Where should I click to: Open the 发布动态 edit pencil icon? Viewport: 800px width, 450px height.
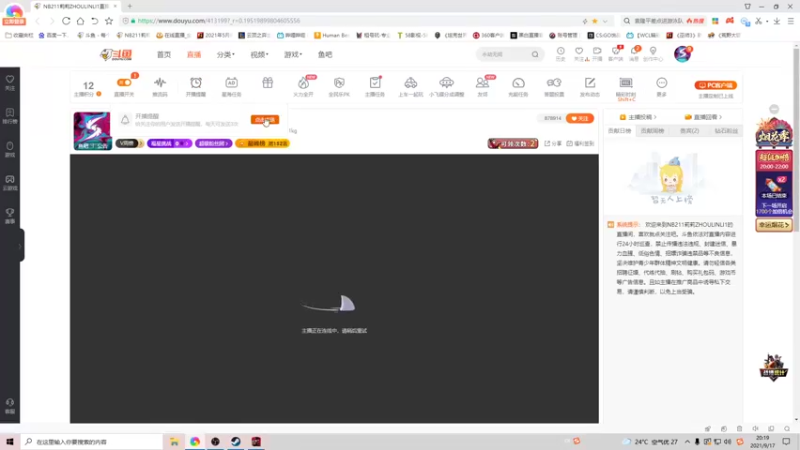tap(590, 83)
